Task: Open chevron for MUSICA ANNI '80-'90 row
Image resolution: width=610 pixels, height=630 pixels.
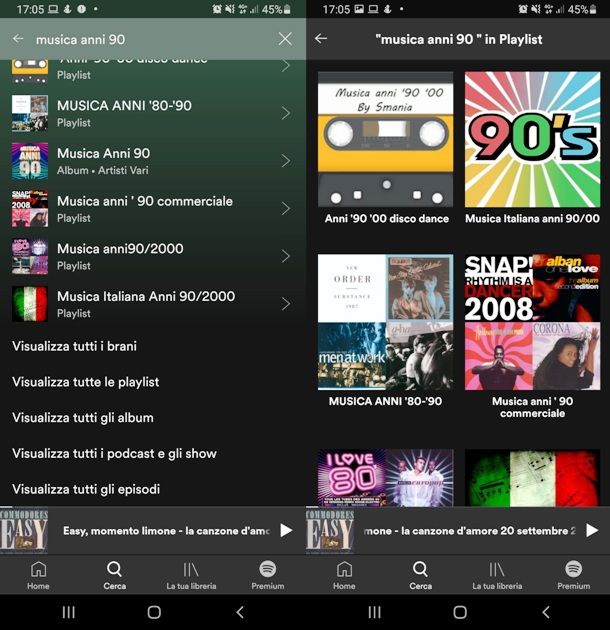Action: (285, 113)
